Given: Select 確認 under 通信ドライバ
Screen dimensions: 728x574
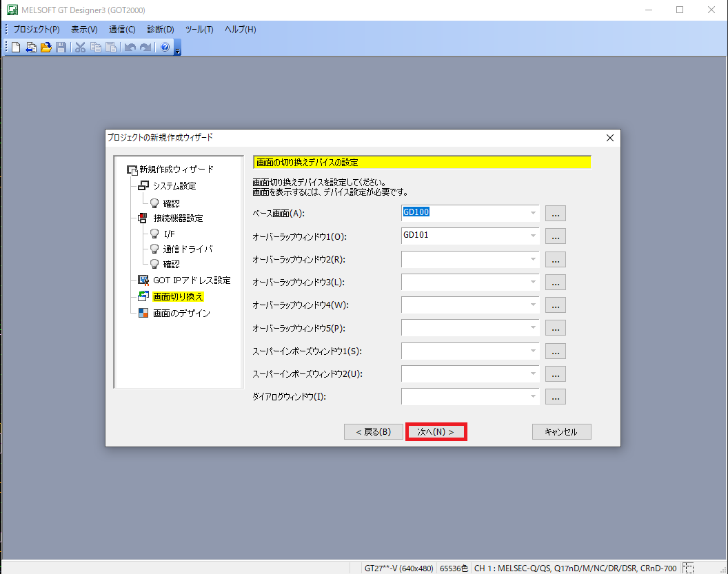Looking at the screenshot, I should [171, 264].
